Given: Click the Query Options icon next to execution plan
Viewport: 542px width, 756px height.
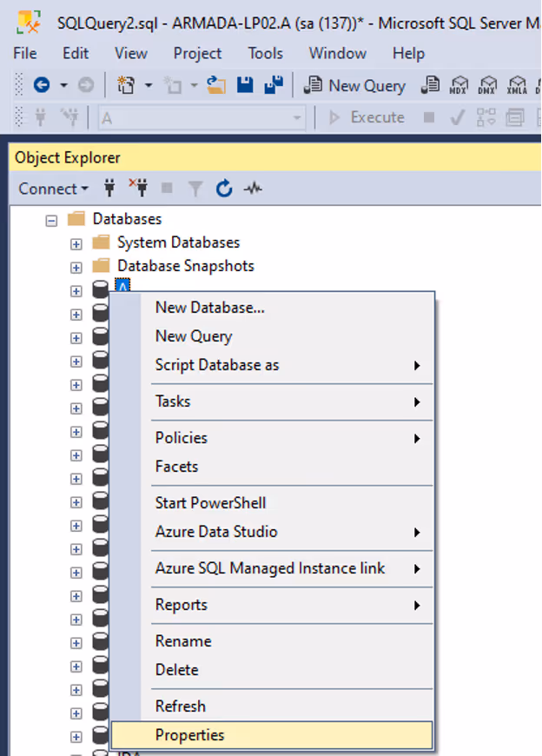Looking at the screenshot, I should pos(515,117).
